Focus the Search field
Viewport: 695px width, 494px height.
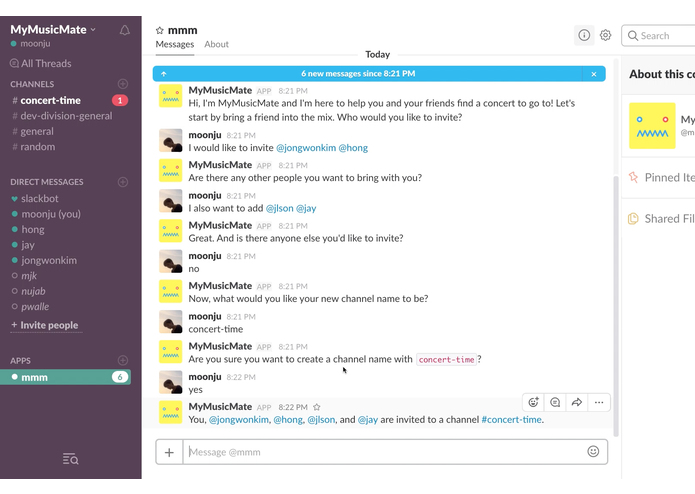[660, 36]
